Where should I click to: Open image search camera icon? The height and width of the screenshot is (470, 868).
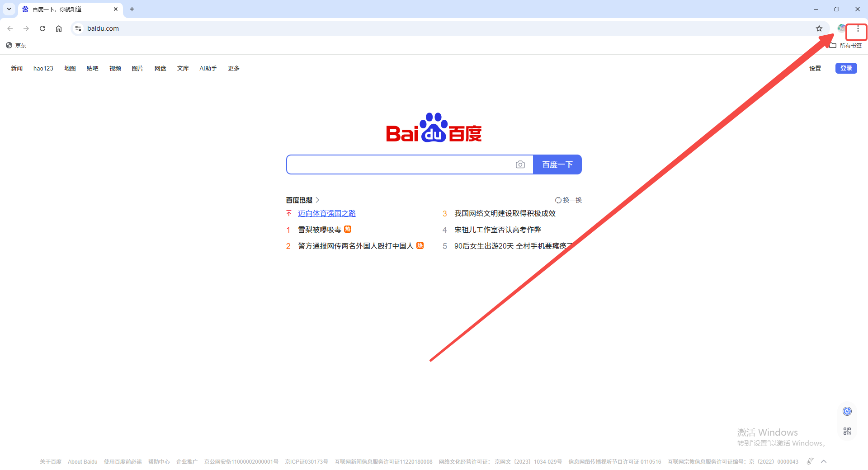pyautogui.click(x=520, y=164)
